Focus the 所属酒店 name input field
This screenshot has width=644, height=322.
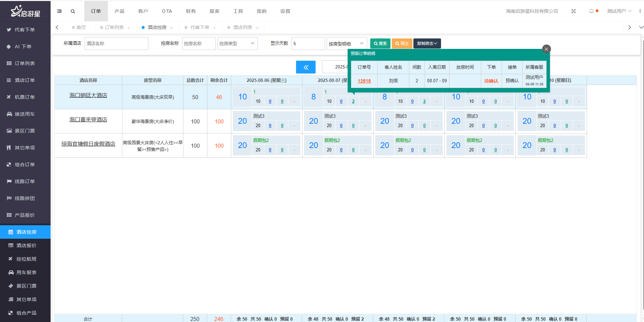pos(116,43)
